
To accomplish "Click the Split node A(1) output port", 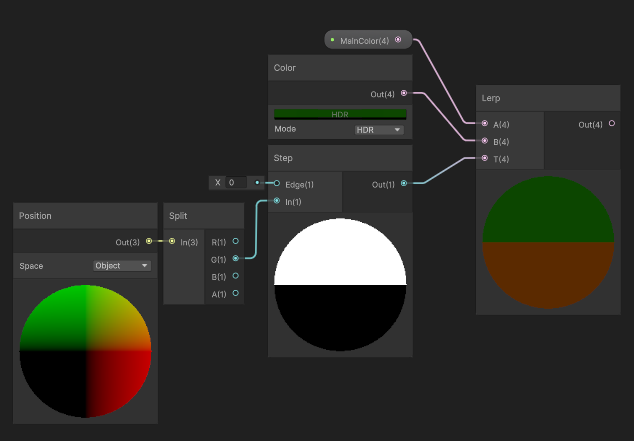I will [236, 293].
